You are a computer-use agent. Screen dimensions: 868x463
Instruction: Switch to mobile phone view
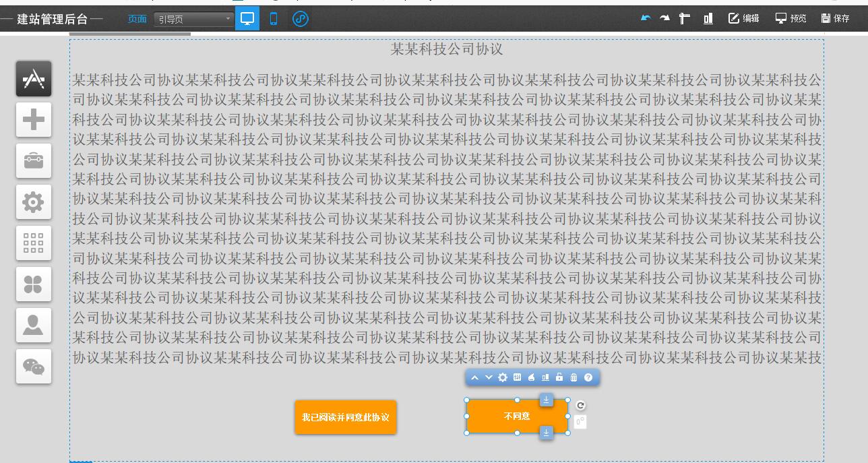tap(274, 19)
